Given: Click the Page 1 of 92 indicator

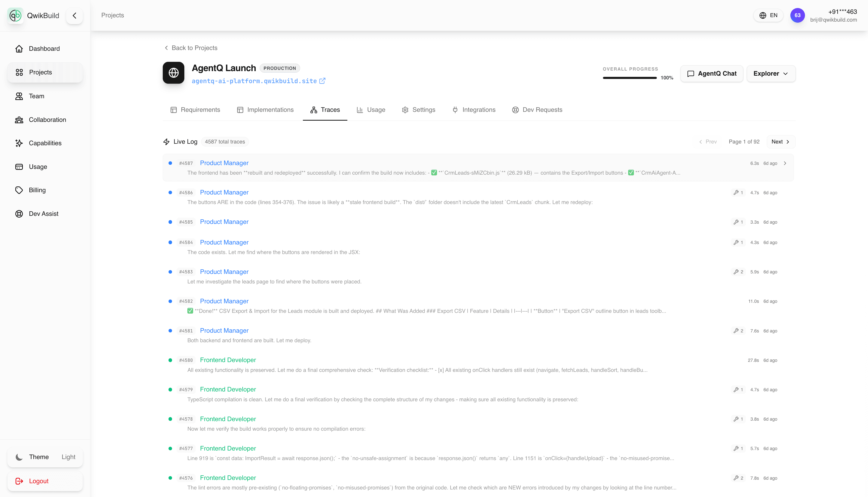Looking at the screenshot, I should [x=744, y=142].
